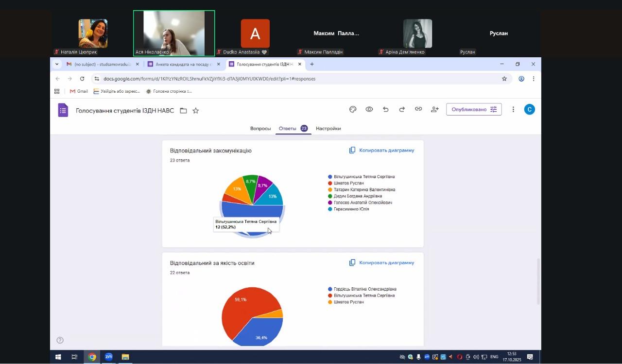
Task: Copy the Відповідальний за якість освіти chart
Action: 381,263
